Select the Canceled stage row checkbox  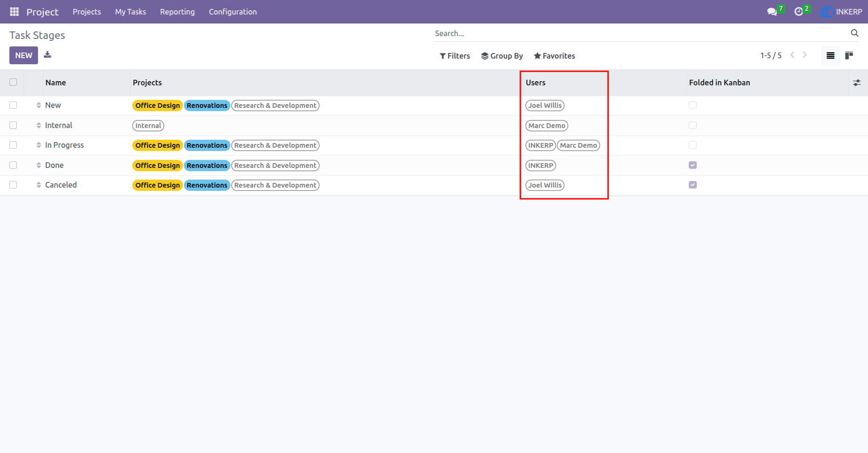click(x=13, y=185)
